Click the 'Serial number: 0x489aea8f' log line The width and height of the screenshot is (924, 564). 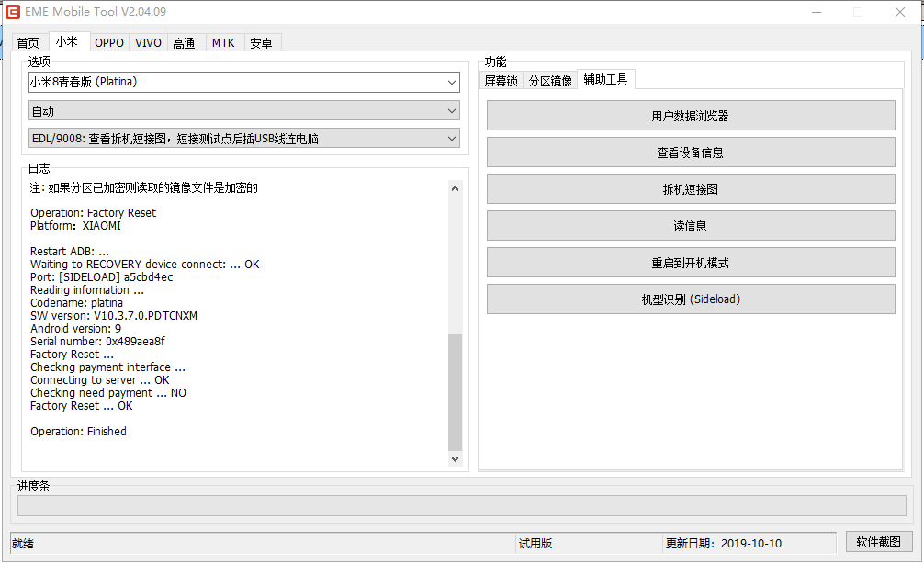pyautogui.click(x=98, y=341)
